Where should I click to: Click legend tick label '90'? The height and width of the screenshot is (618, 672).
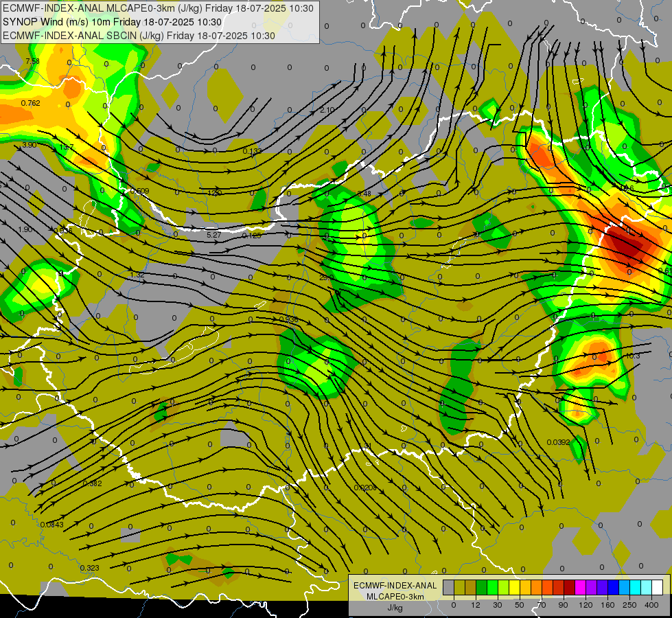(x=563, y=605)
